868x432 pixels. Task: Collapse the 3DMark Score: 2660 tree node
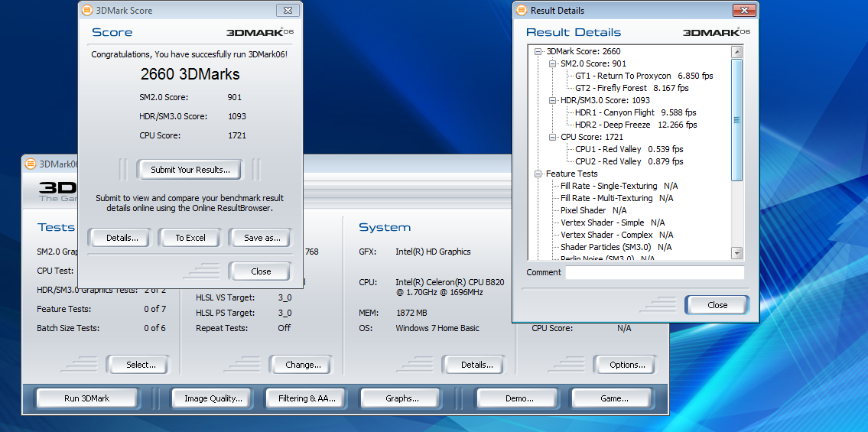pyautogui.click(x=538, y=51)
